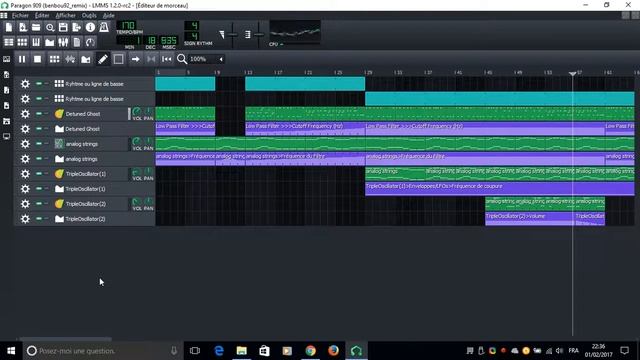Open gear menu of TripleOscillator(2) automation track

(x=25, y=219)
